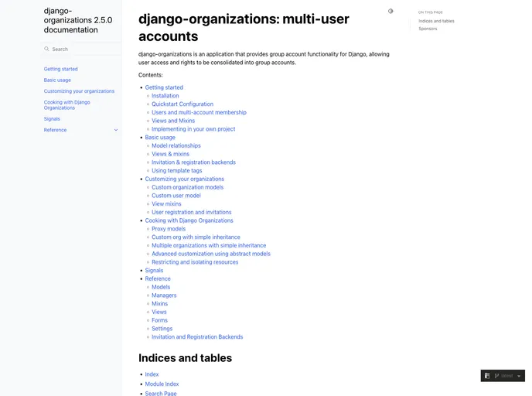Open django-organizations 2.5.0 documentation home title
Screen dimensions: 532x396
click(78, 20)
